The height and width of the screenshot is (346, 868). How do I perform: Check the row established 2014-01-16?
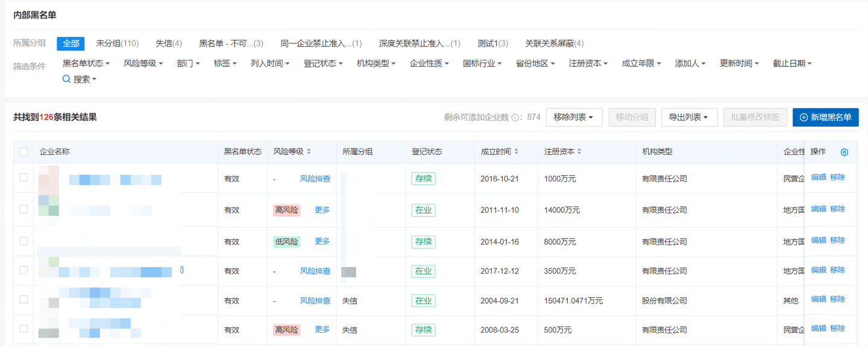point(24,241)
